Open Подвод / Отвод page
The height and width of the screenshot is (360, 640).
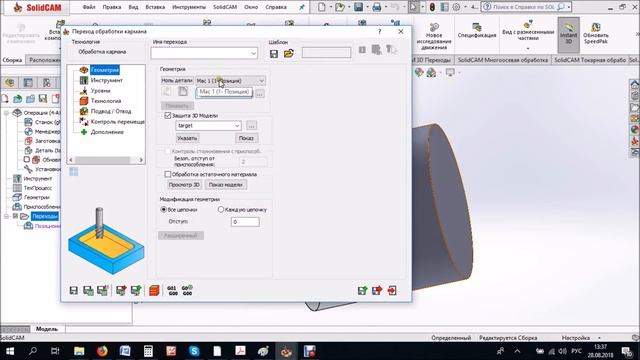tap(111, 111)
